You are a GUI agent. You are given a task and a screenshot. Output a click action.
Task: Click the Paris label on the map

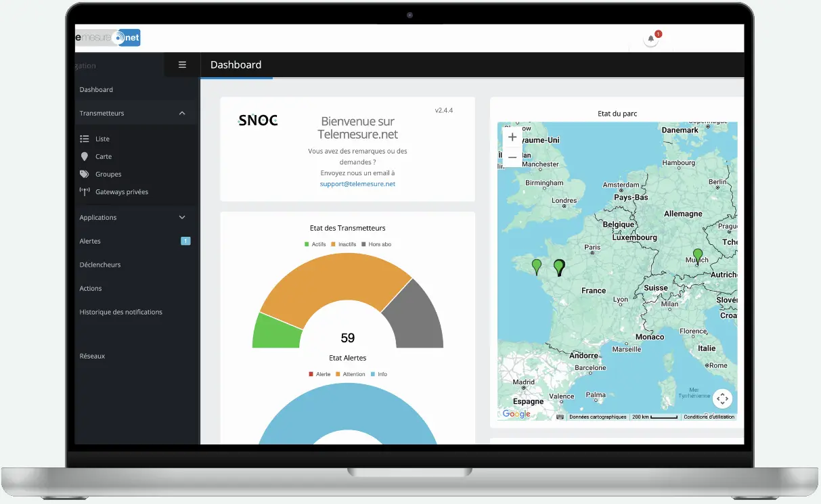(x=592, y=248)
